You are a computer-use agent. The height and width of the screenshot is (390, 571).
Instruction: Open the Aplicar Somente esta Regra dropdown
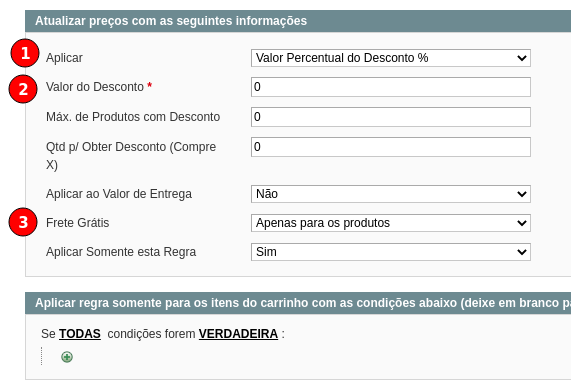390,252
